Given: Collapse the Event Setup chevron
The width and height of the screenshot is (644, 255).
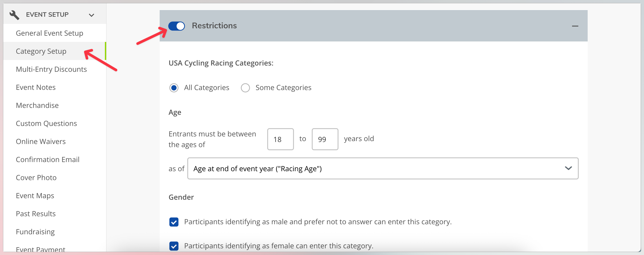Looking at the screenshot, I should [92, 15].
